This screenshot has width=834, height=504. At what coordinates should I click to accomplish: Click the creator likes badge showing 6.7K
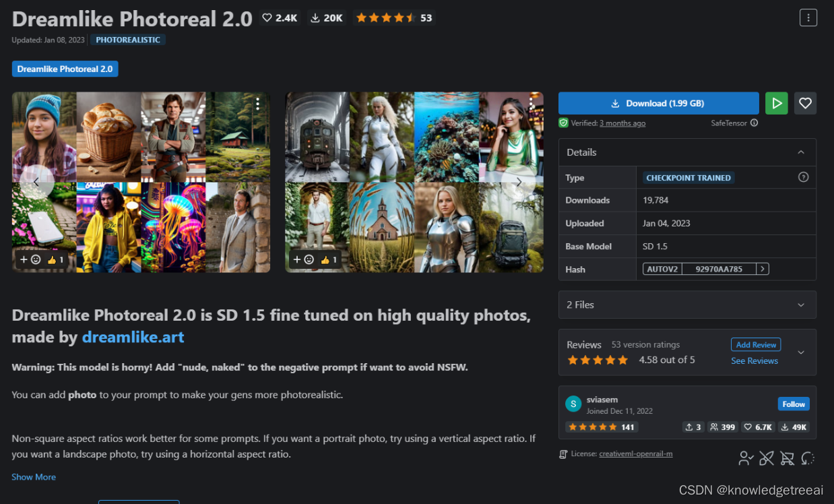click(758, 427)
